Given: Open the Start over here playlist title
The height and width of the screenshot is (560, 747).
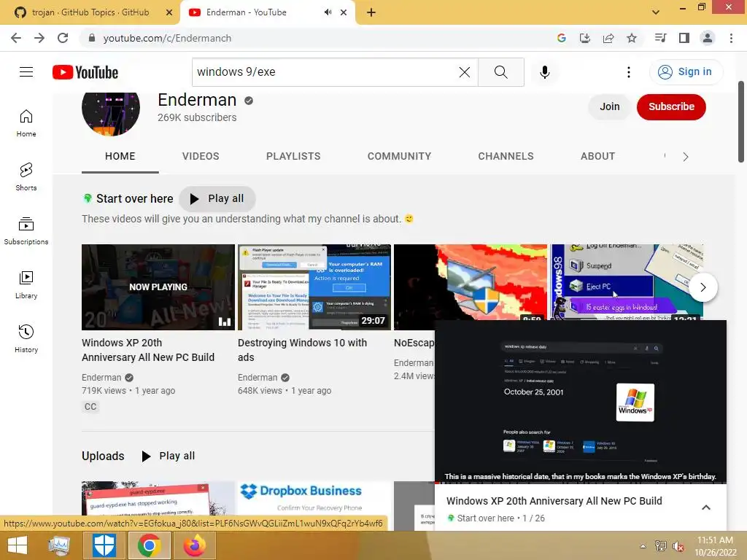Looking at the screenshot, I should 134,198.
